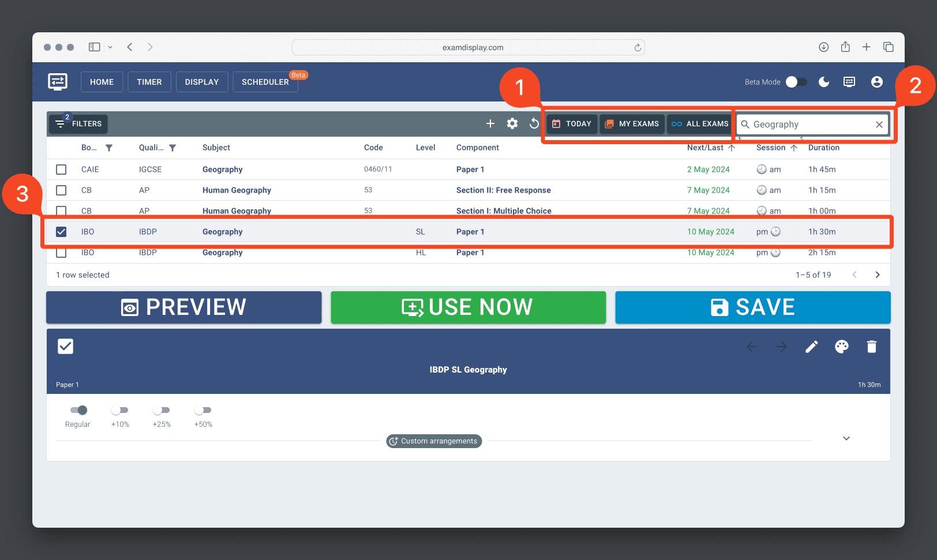Open the edit pencil for IBDP SL Geography
937x560 pixels.
811,347
